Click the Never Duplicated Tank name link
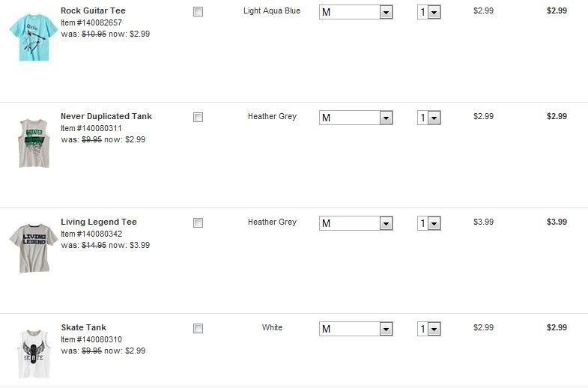 (106, 116)
